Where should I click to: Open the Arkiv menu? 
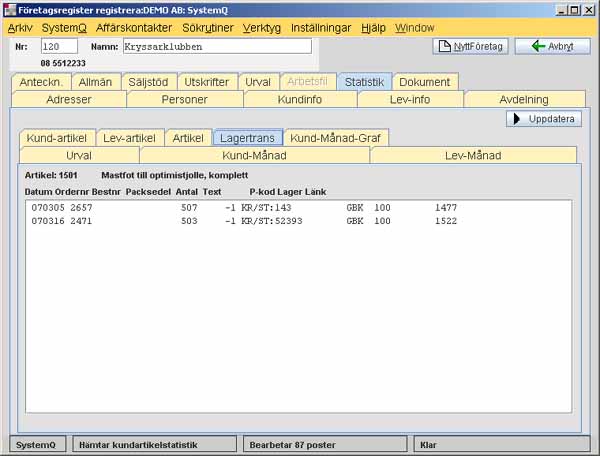pyautogui.click(x=20, y=28)
